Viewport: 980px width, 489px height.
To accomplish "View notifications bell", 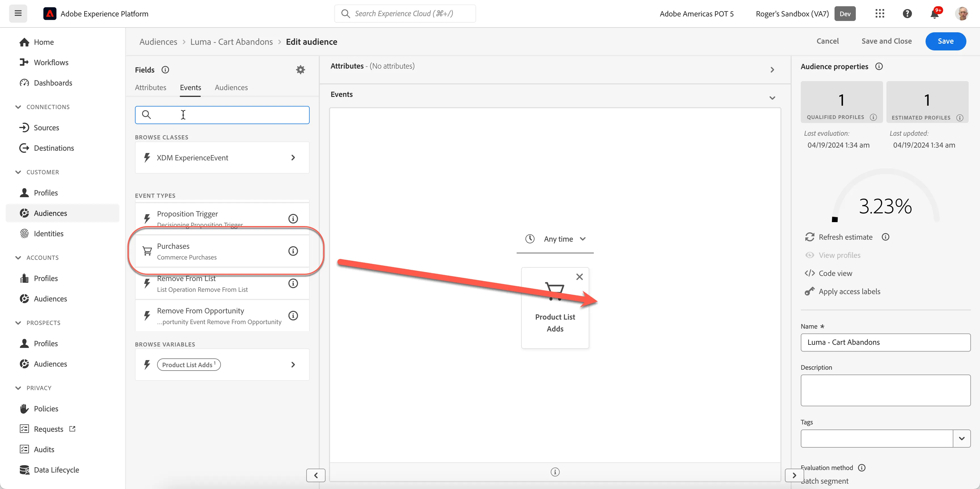I will click(x=935, y=14).
